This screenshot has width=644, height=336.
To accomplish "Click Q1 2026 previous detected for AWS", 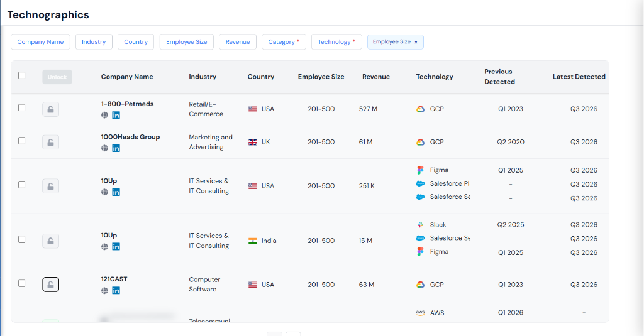I will click(511, 313).
